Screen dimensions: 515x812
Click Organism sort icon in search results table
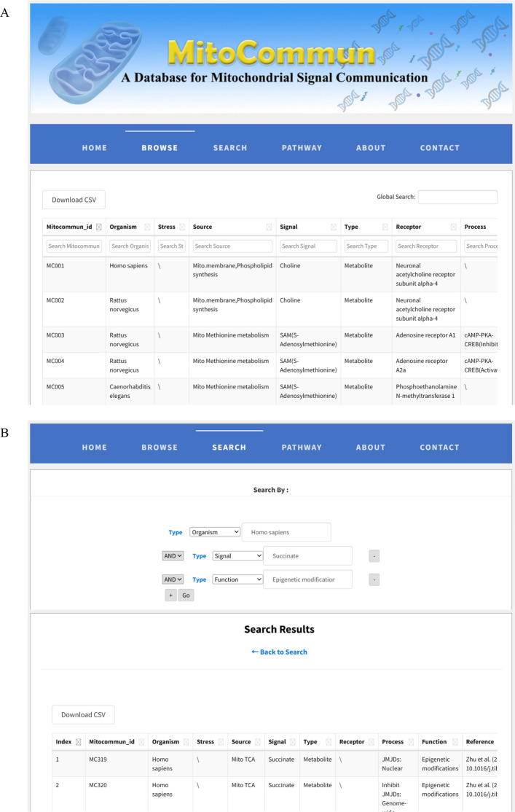[186, 741]
